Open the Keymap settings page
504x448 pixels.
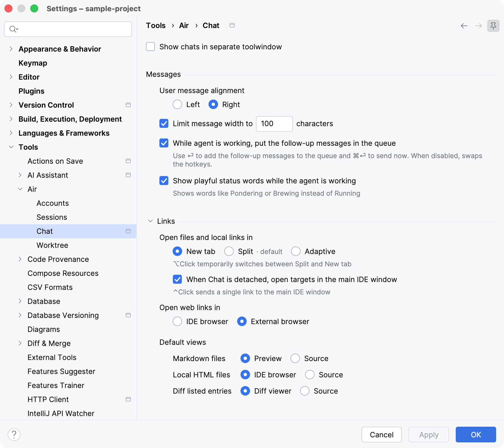pos(33,63)
